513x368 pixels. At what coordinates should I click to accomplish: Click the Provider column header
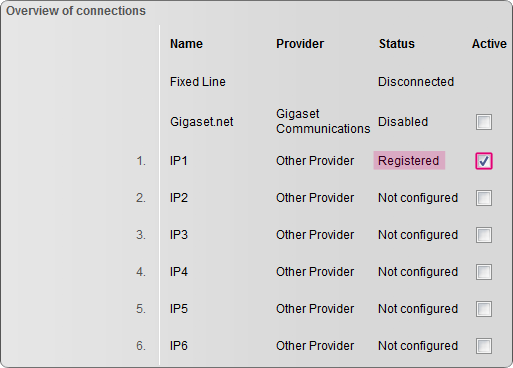(300, 44)
